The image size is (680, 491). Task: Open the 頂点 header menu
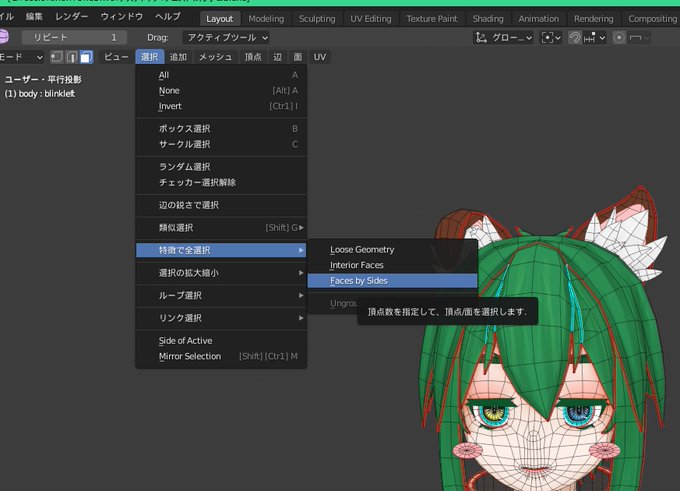253,57
